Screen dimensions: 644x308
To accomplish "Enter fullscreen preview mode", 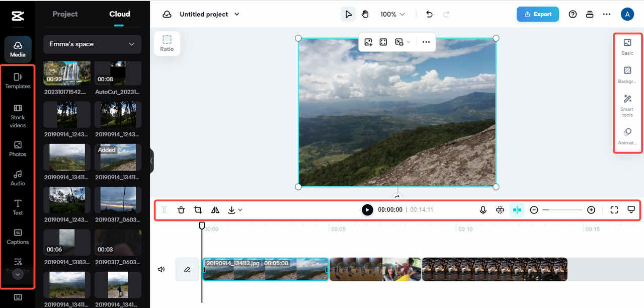I will tap(614, 210).
